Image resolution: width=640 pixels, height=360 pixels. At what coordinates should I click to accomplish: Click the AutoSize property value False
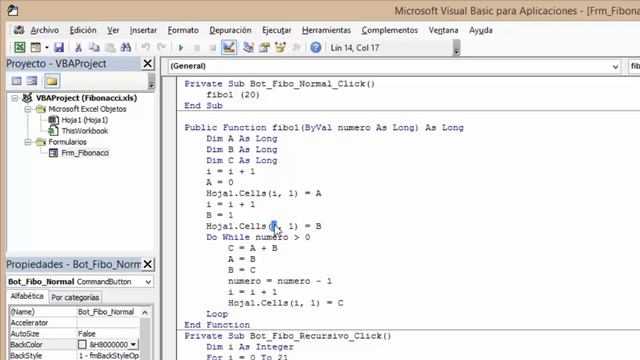click(87, 334)
